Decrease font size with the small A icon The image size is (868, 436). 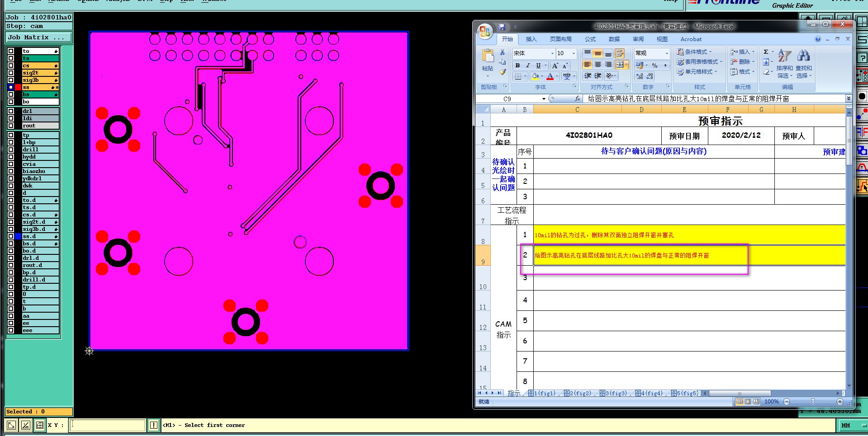tap(565, 66)
